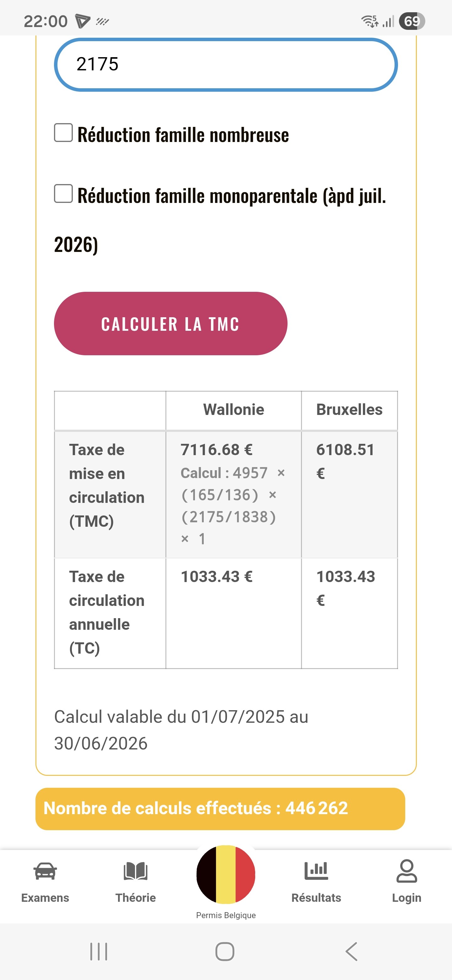The height and width of the screenshot is (980, 452).
Task: Tap the Examens car icon
Action: point(45,871)
